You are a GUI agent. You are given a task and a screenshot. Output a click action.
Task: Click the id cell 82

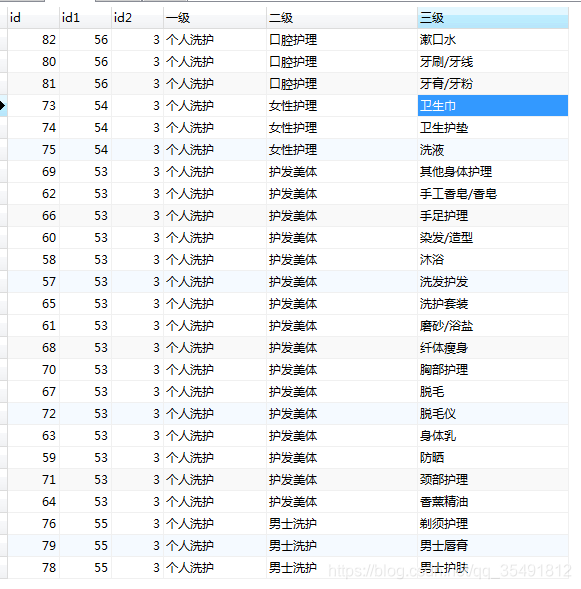tap(33, 40)
